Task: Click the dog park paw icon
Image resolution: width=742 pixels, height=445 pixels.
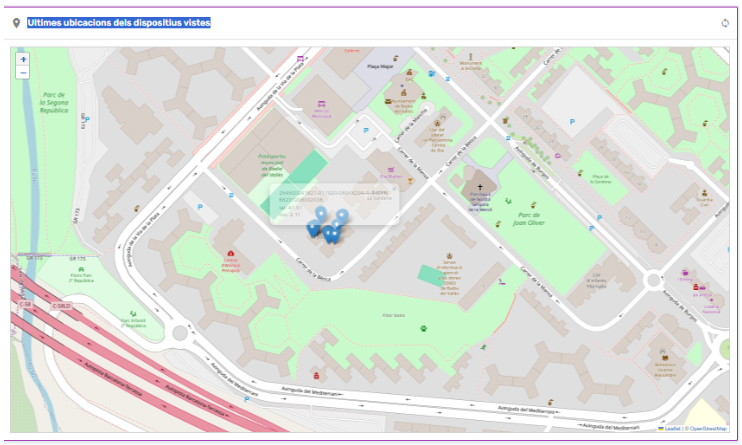Action: [423, 327]
